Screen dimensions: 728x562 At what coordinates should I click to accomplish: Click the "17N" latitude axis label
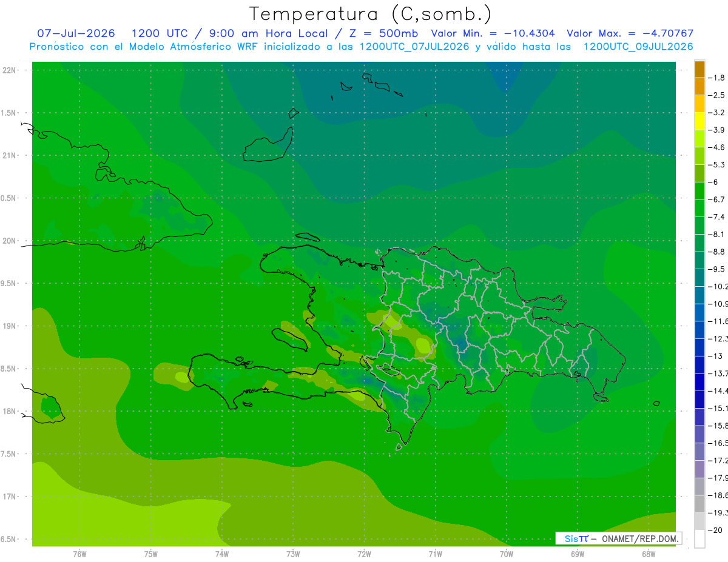10,497
